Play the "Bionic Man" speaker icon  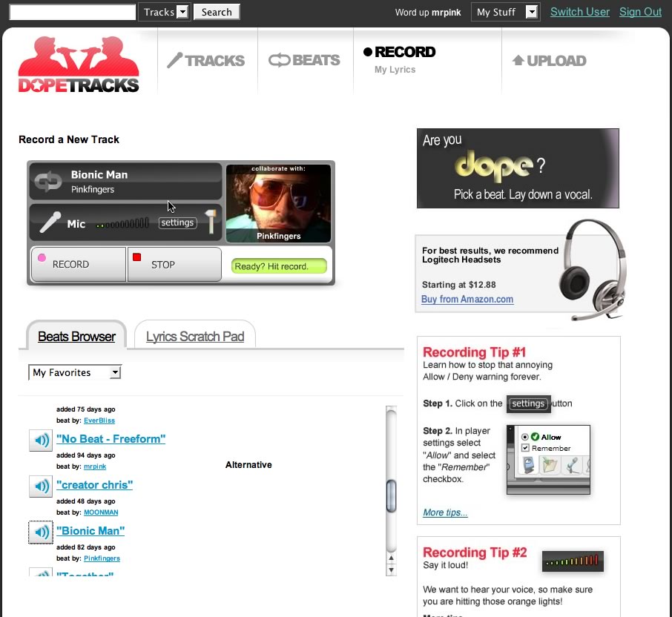click(41, 532)
